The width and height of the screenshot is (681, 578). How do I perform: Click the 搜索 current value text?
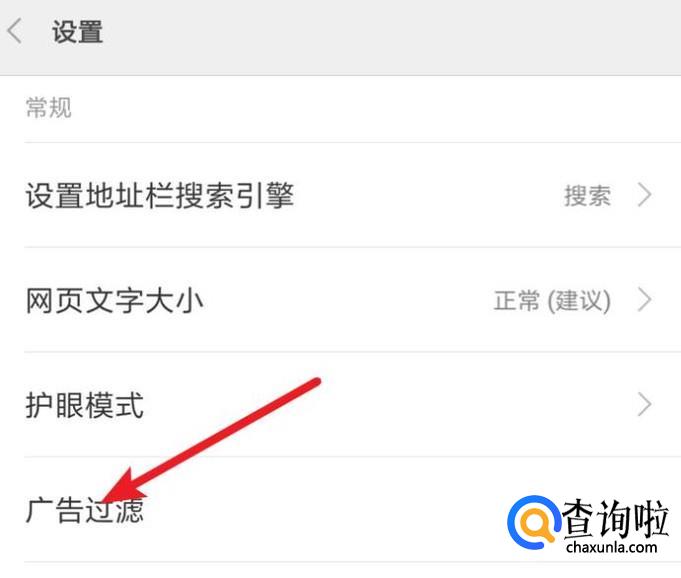[x=587, y=195]
